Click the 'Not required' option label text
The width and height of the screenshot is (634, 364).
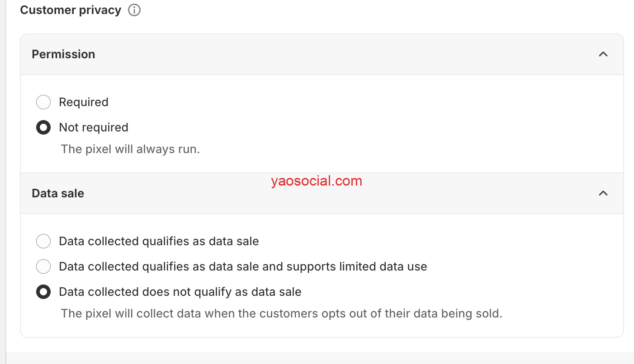pos(94,128)
